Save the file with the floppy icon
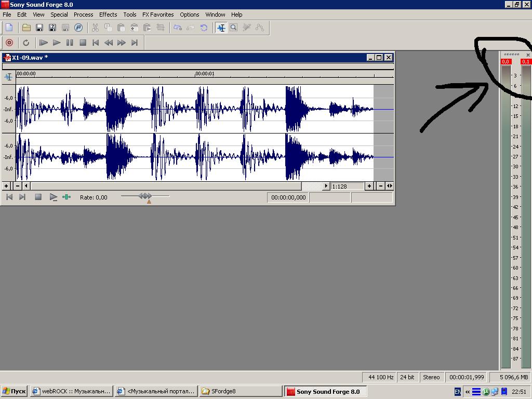 [x=39, y=28]
